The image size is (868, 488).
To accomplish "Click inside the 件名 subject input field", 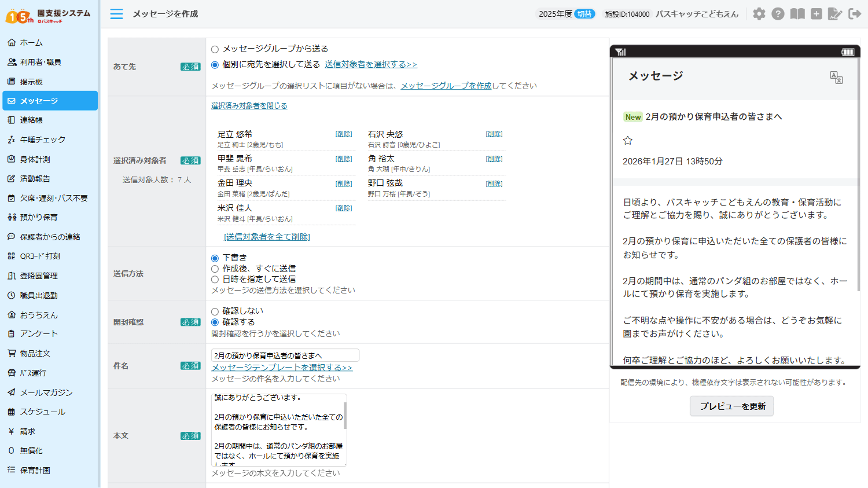I will [x=284, y=355].
